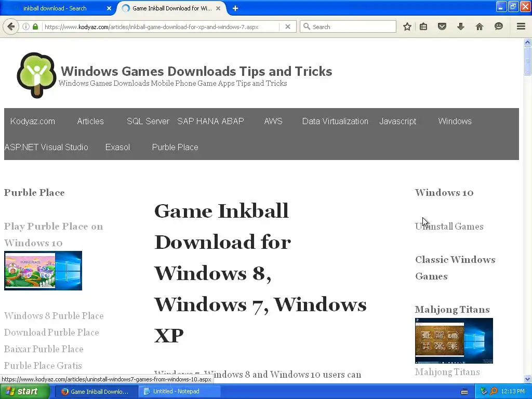Viewport: 532px width, 399px height.
Task: Click the Purble Place Windows 10 thumbnail
Action: coord(43,270)
